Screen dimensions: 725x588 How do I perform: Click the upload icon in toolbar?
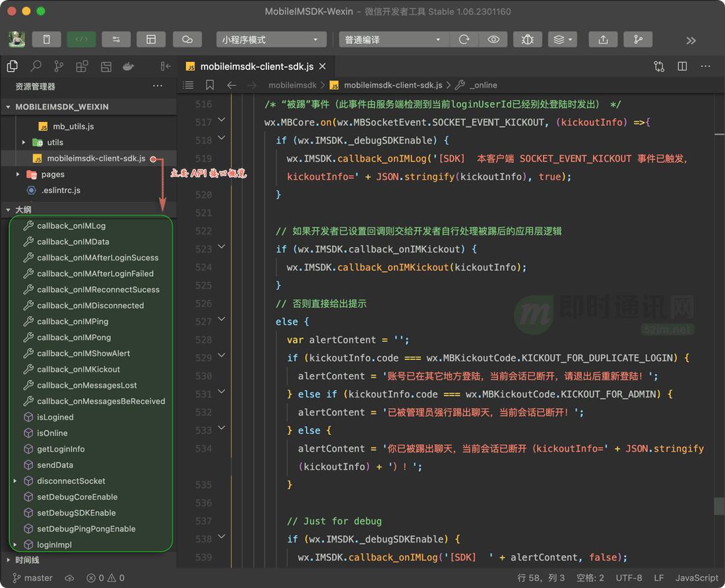pyautogui.click(x=603, y=40)
